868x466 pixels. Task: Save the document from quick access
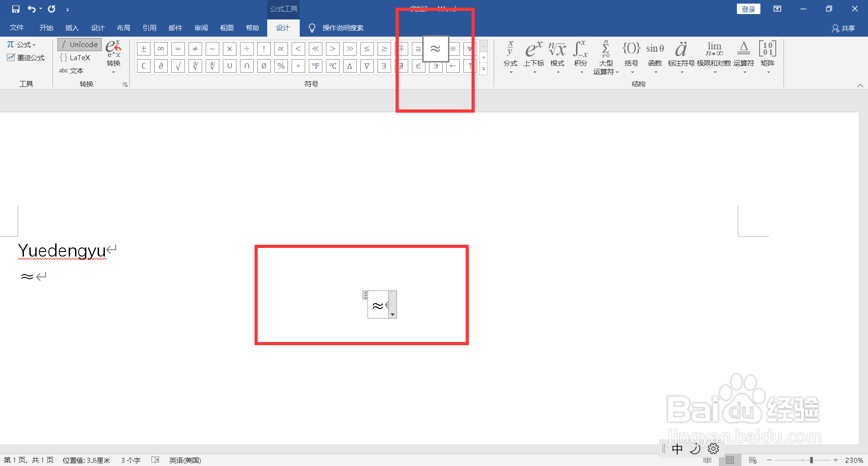(16, 9)
